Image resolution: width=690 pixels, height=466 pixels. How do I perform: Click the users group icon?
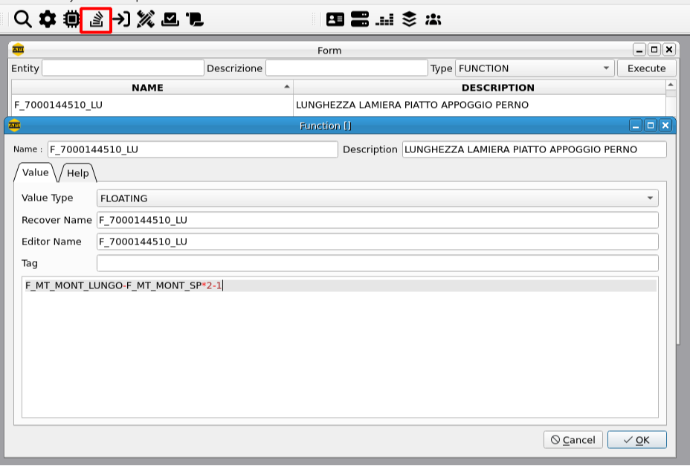[x=433, y=19]
